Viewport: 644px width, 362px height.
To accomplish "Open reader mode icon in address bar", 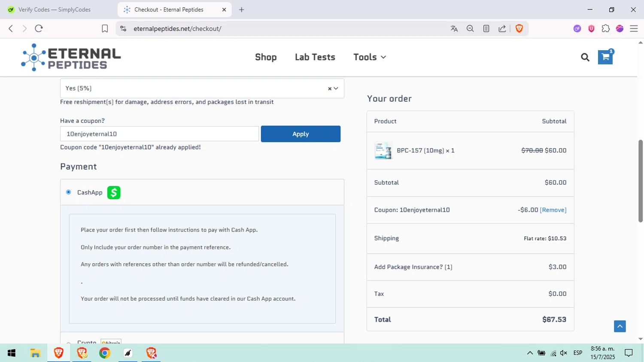I will 486,29.
